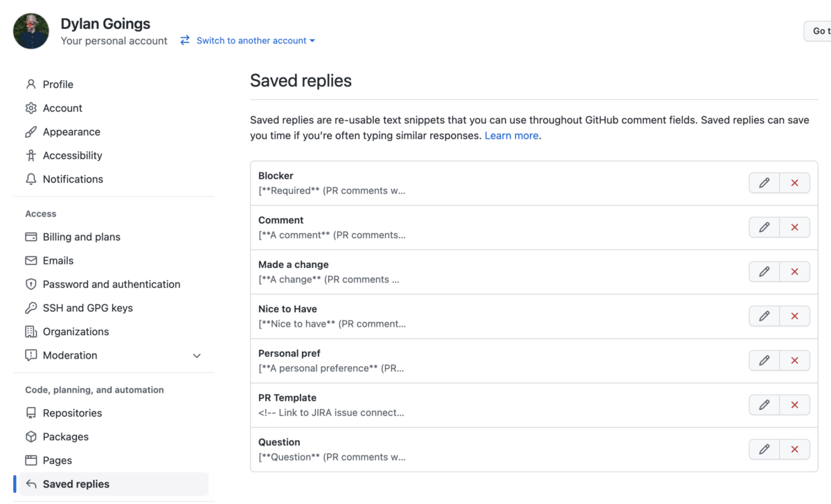Edit the Blocker saved reply
Image resolution: width=831 pixels, height=504 pixels.
coord(764,183)
